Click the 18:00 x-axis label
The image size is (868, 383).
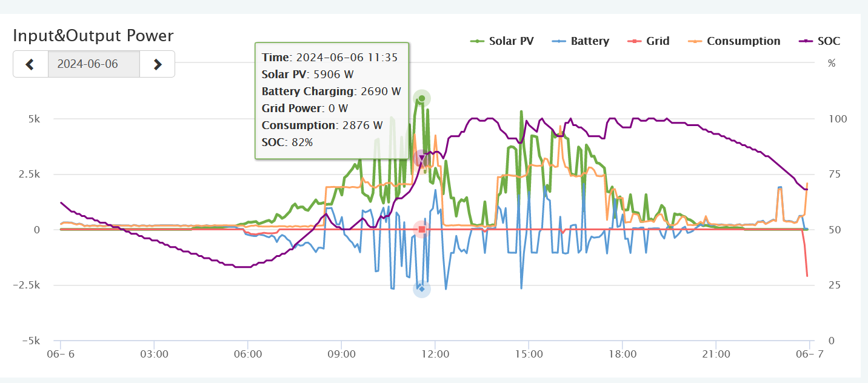pos(622,353)
